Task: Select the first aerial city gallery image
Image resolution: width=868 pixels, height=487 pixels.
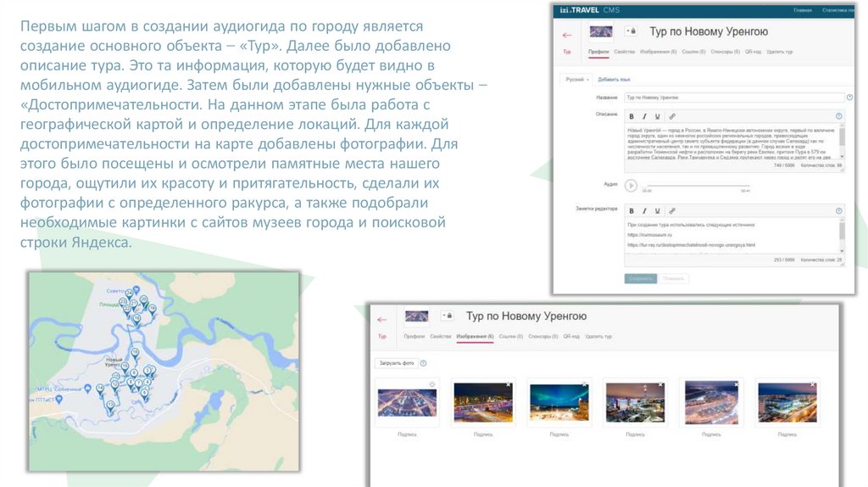Action: pyautogui.click(x=407, y=403)
